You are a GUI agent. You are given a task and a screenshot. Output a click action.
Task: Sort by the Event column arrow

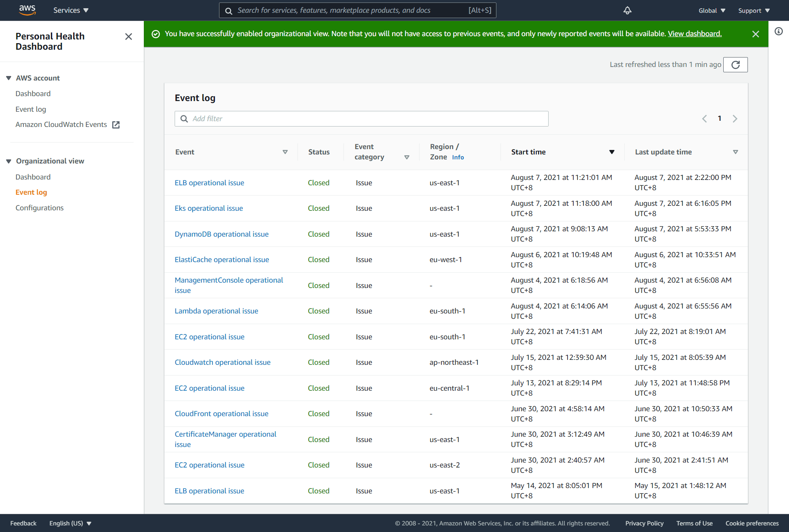tap(285, 152)
